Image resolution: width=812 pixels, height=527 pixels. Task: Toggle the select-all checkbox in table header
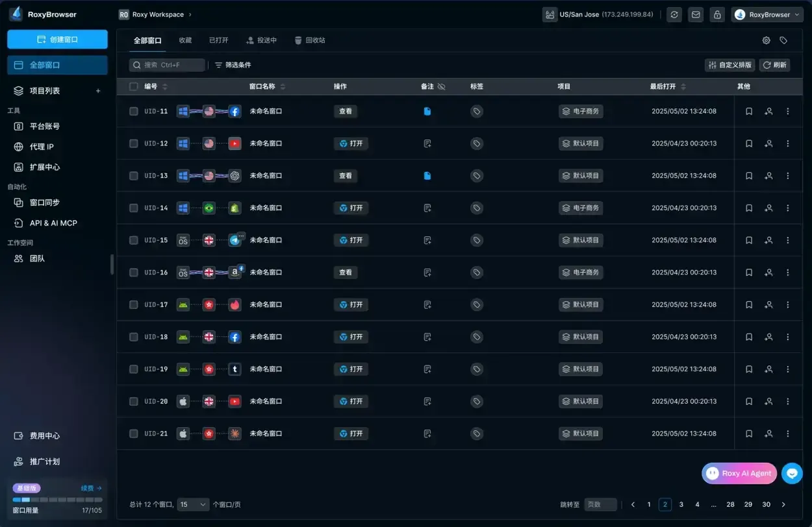pos(134,86)
